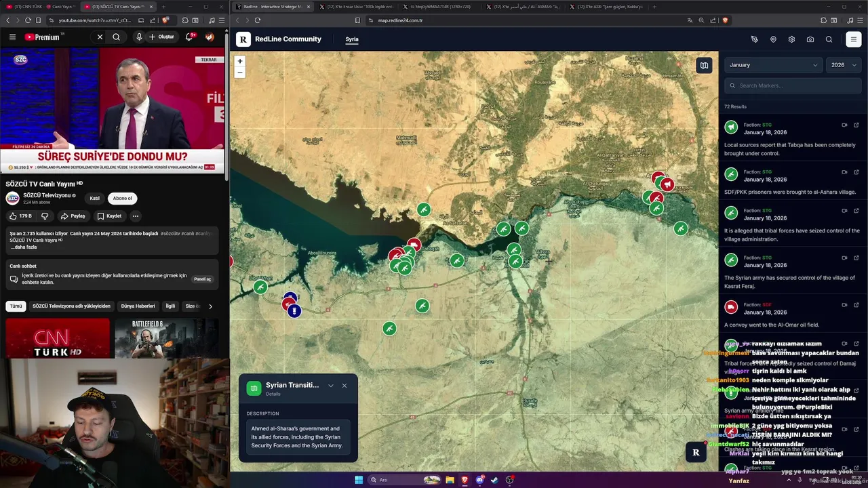The image size is (868, 488).
Task: Open Brave browser from the taskbar
Action: pyautogui.click(x=465, y=480)
